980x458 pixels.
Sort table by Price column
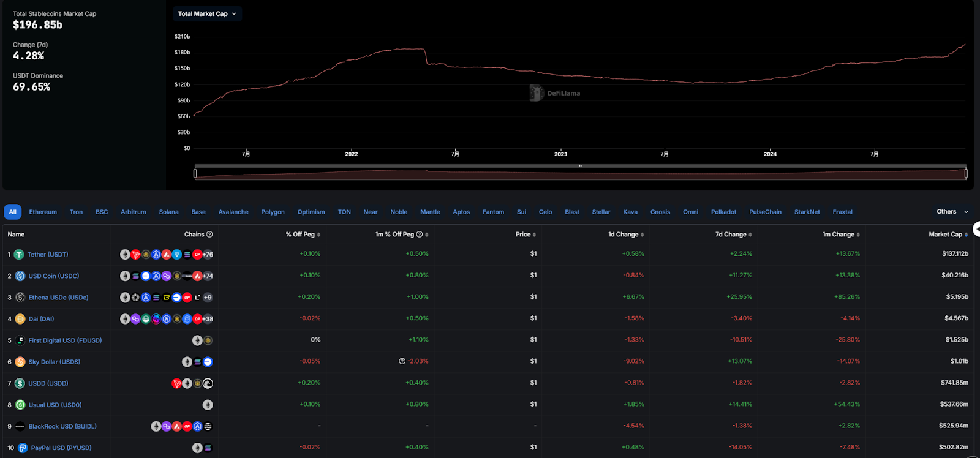point(526,235)
